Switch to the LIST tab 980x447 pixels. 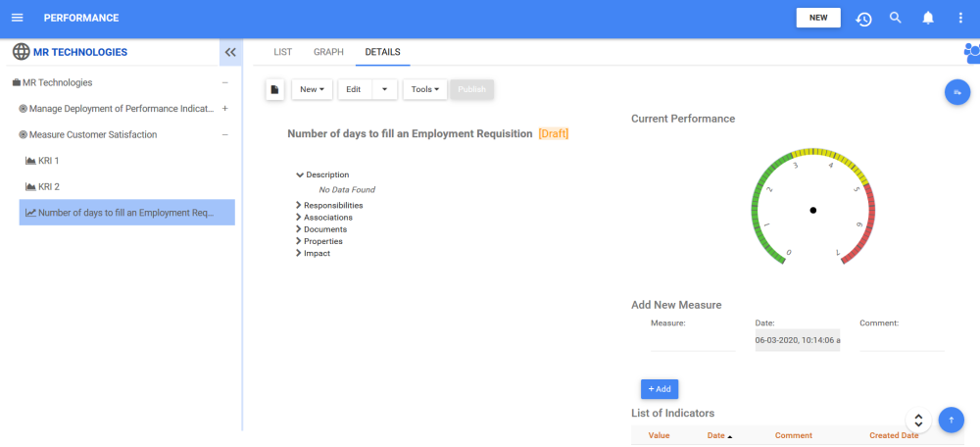pos(282,52)
